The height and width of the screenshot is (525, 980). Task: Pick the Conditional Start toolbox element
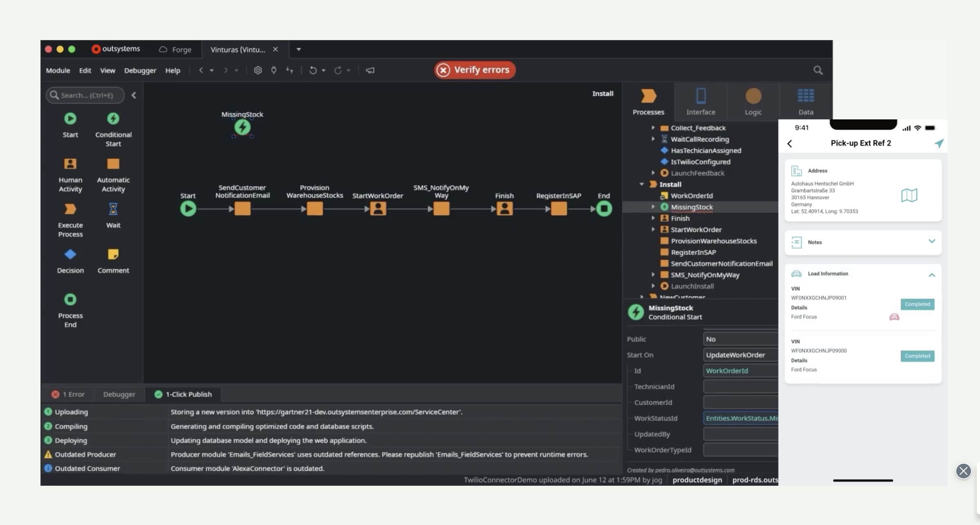coord(113,129)
